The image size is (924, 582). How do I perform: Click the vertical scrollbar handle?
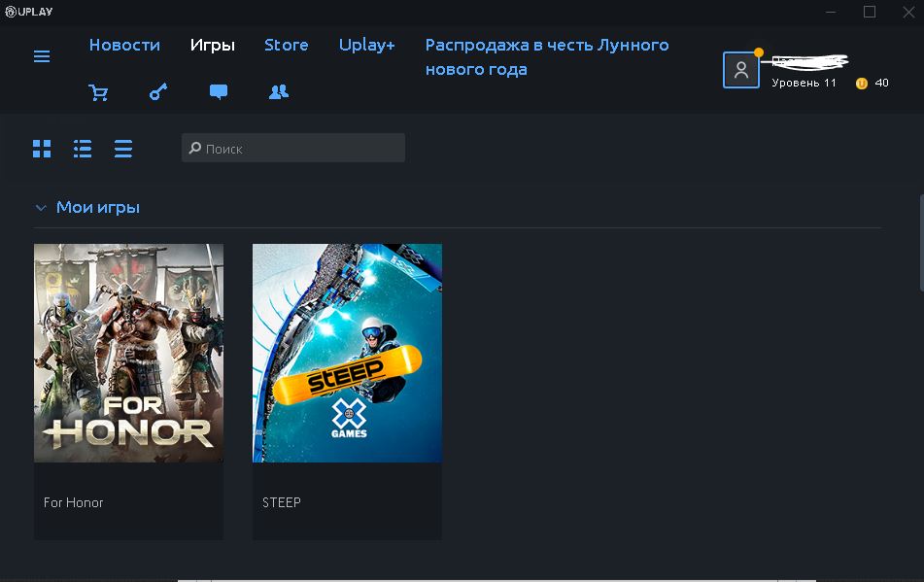pos(921,243)
